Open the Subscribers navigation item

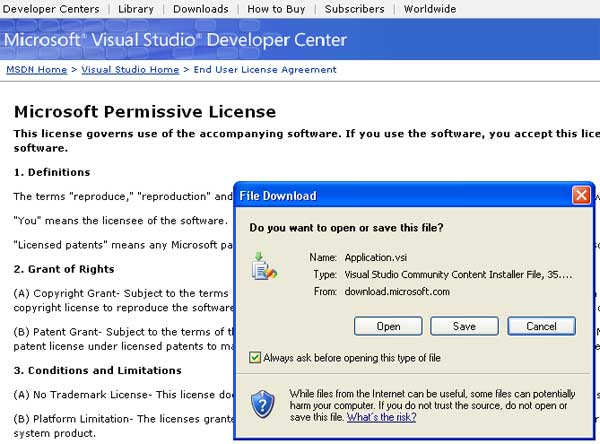coord(354,9)
